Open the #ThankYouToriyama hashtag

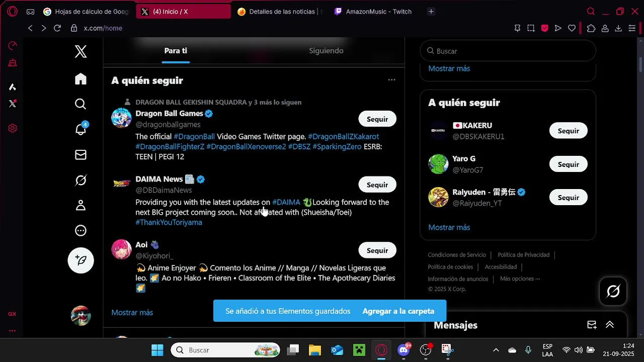point(169,222)
